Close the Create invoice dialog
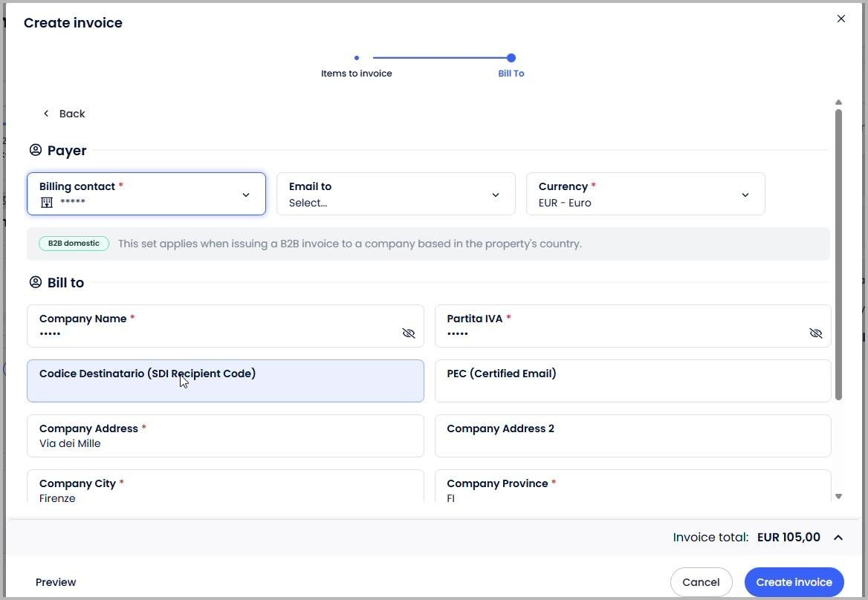Viewport: 868px width, 600px height. click(841, 19)
